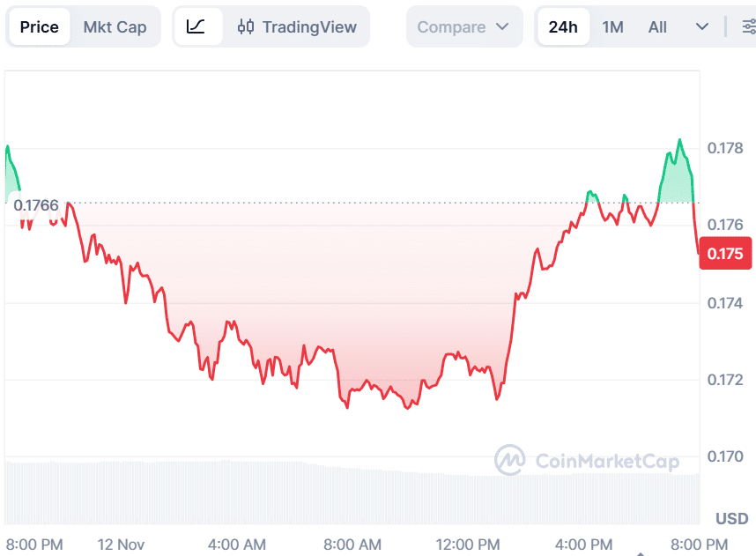Expand more time range options chevron
756x556 pixels.
click(702, 27)
